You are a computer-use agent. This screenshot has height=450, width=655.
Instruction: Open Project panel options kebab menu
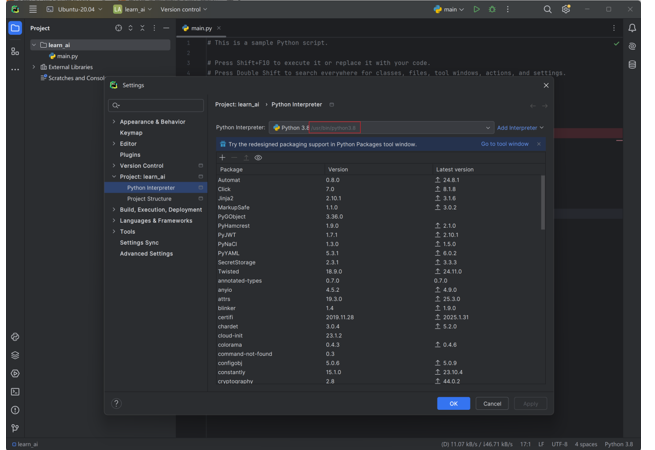(x=154, y=28)
